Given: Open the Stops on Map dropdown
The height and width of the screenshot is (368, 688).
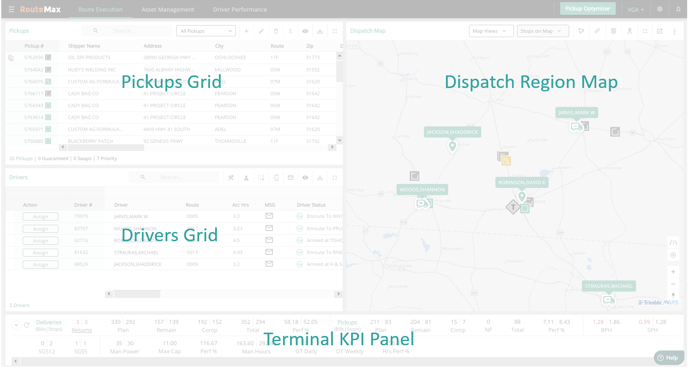Looking at the screenshot, I should 543,31.
